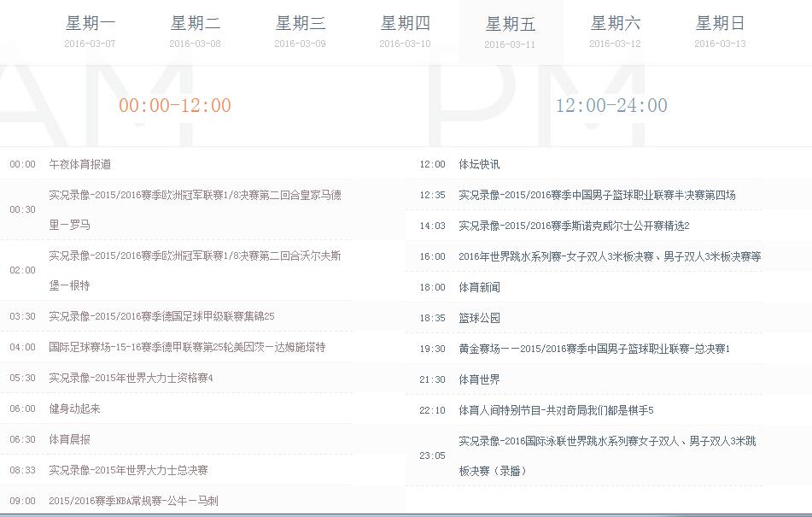Open the 星期三 Wednesday schedule
The width and height of the screenshot is (812, 517).
tap(301, 25)
